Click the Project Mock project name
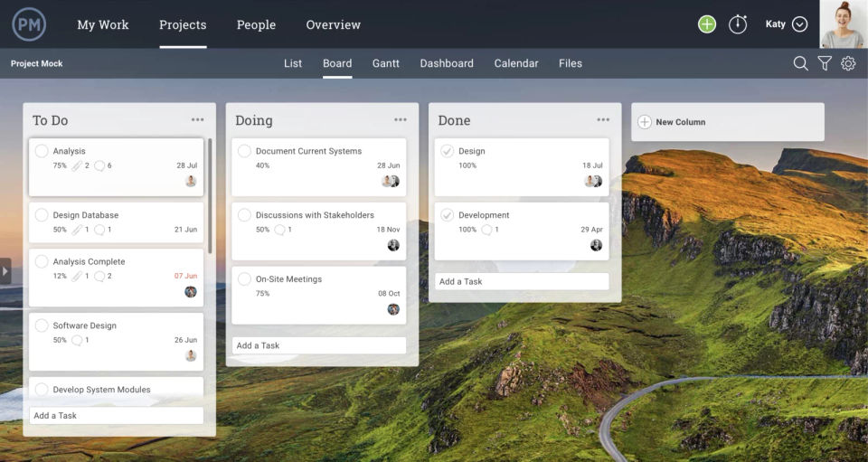Image resolution: width=868 pixels, height=462 pixels. click(36, 63)
